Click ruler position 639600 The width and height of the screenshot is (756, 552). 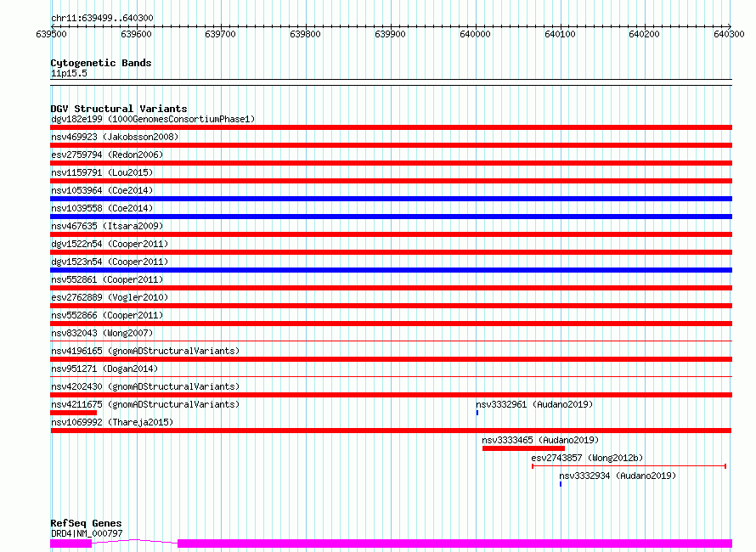136,34
